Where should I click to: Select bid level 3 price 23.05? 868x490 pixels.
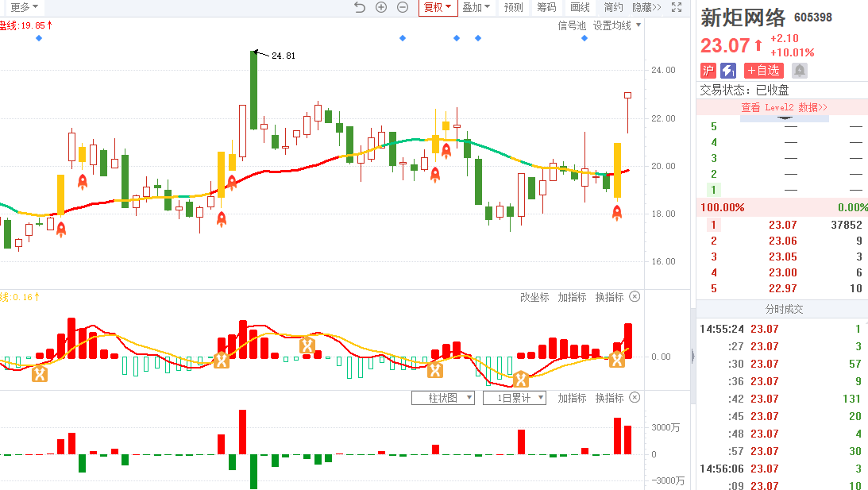point(783,257)
